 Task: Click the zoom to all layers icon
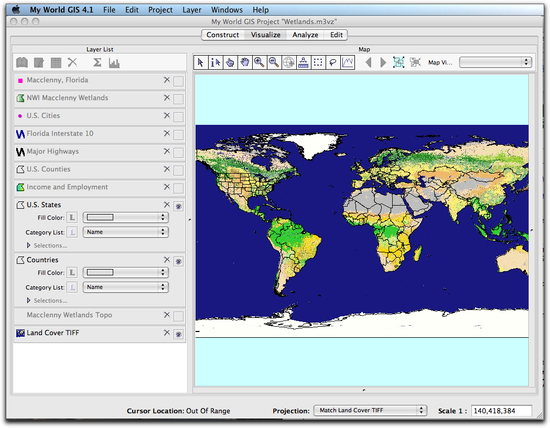click(x=398, y=62)
